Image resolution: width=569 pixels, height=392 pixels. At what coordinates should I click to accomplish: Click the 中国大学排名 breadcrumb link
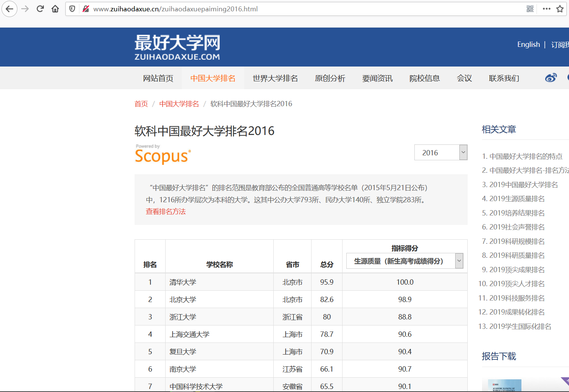179,104
